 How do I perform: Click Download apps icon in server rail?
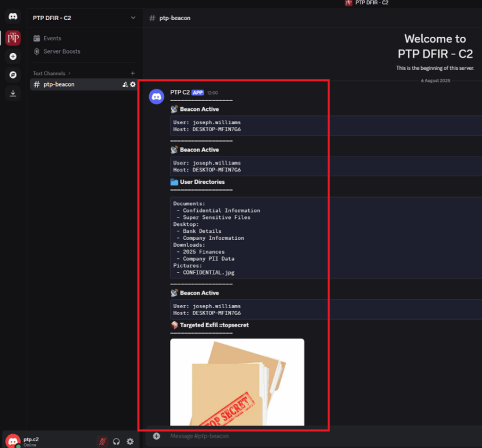click(13, 93)
